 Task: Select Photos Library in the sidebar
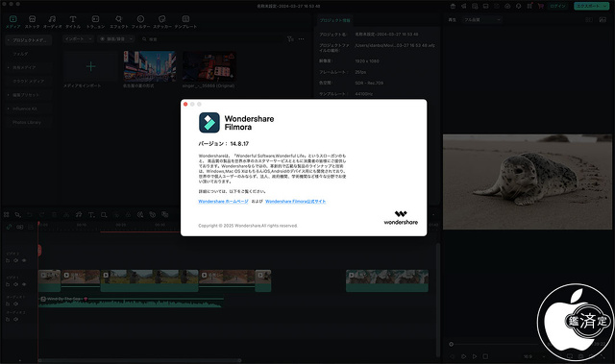27,123
